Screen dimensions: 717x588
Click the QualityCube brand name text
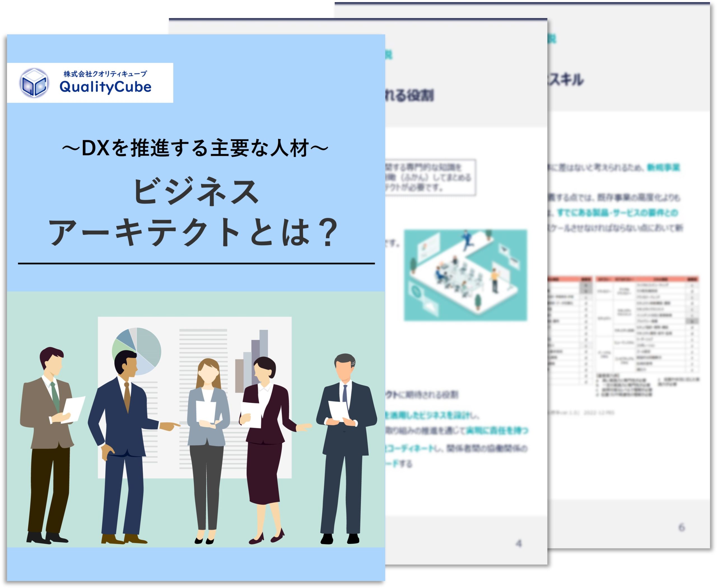[x=105, y=87]
